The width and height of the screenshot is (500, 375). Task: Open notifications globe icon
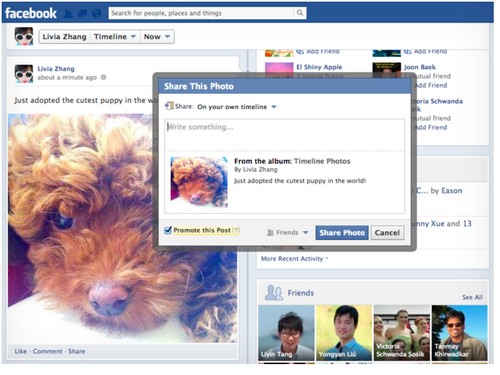coord(97,14)
